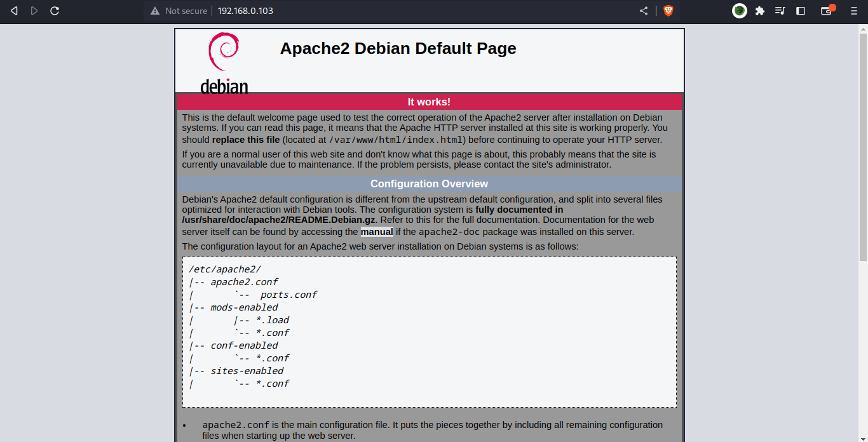The height and width of the screenshot is (442, 868).
Task: Click the 'apache2-doc' package name
Action: (449, 232)
